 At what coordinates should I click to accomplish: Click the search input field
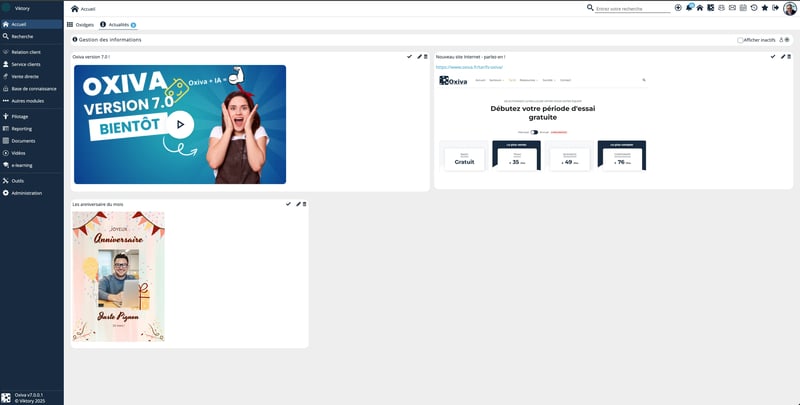(x=632, y=9)
